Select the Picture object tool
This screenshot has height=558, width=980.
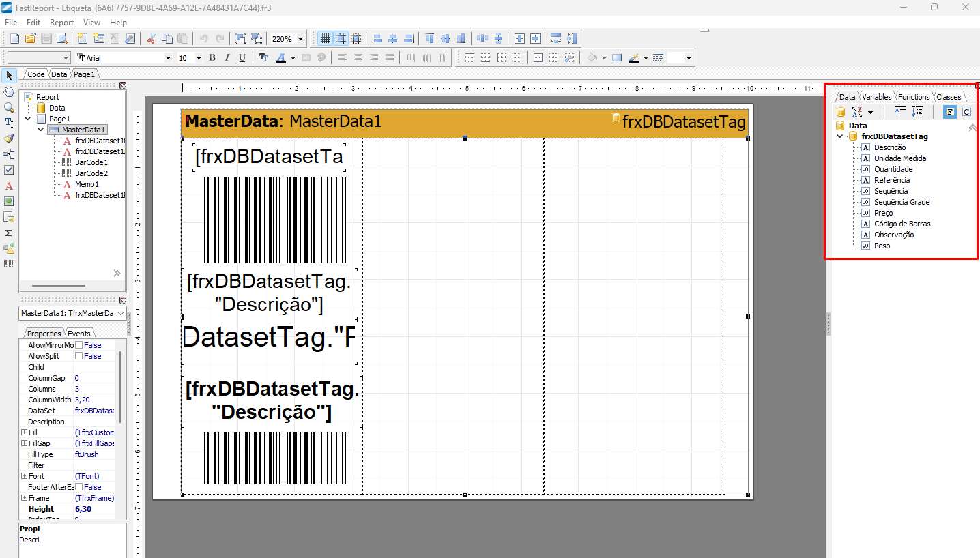9,201
